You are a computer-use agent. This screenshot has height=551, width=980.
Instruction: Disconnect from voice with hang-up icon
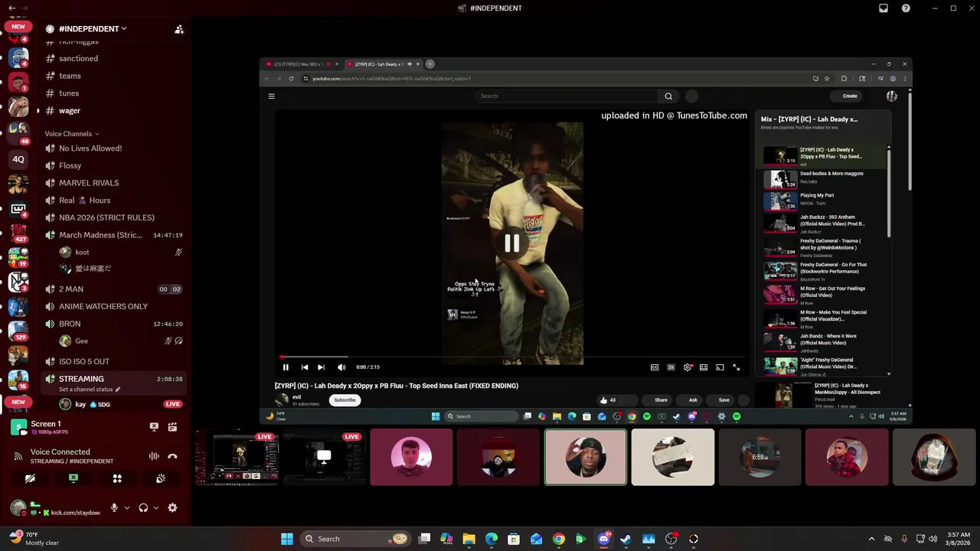pos(172,456)
